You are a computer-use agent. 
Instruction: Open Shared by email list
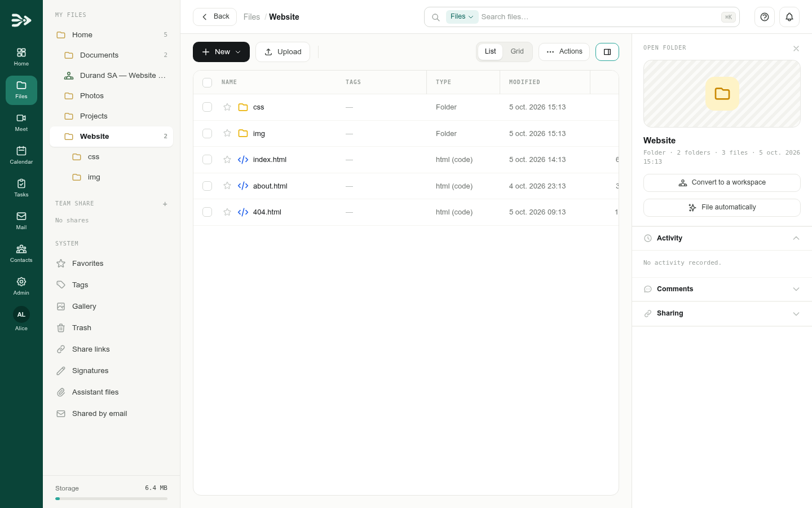112,414
